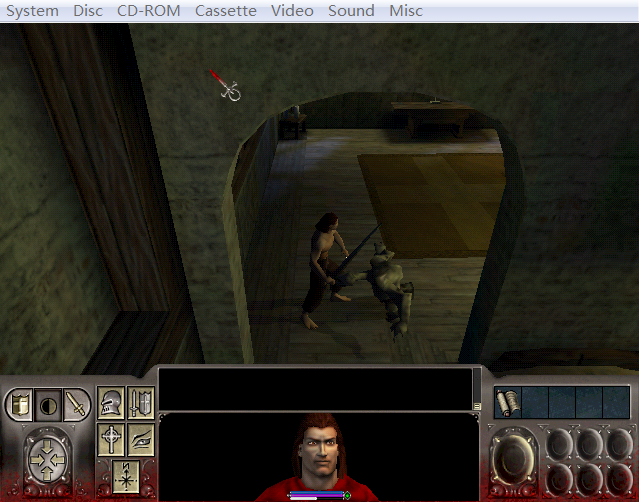
Task: Open the System menu
Action: click(x=32, y=11)
